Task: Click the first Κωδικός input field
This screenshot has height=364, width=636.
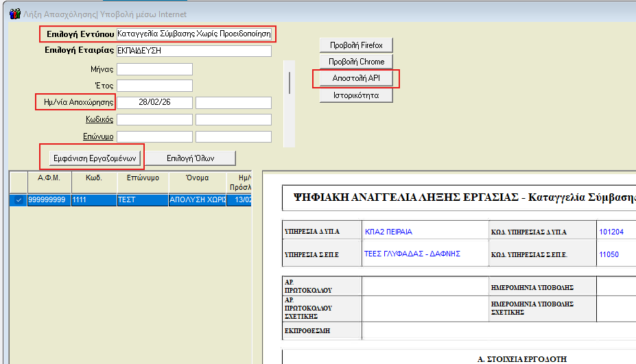Action: coord(154,119)
